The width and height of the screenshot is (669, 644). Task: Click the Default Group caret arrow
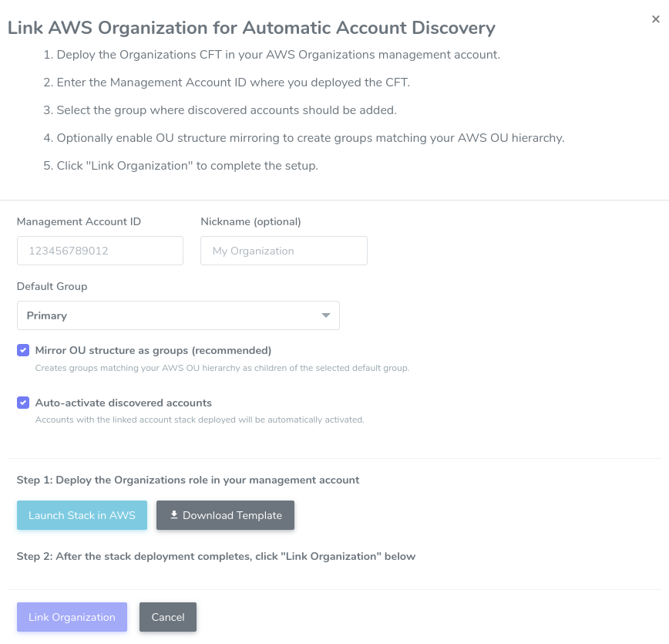click(325, 315)
